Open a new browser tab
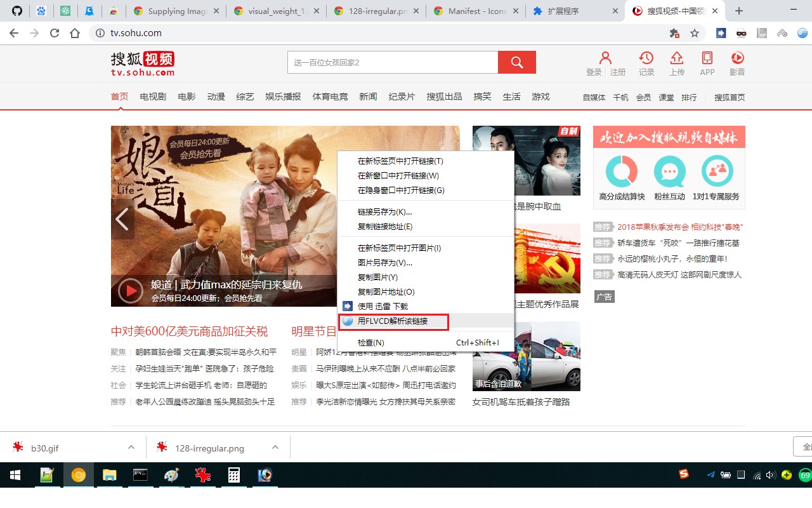812x508 pixels. pyautogui.click(x=738, y=11)
